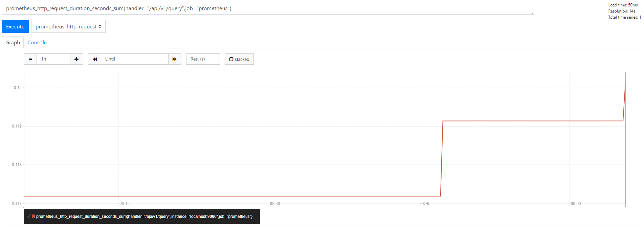Viewport: 644px width, 228px height.
Task: Click the red series color swatch in legend
Action: coord(34,216)
